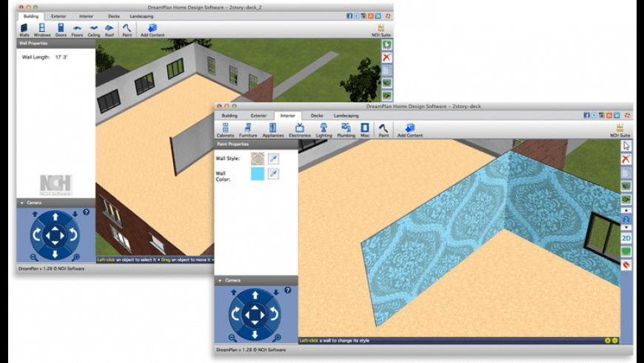Click the red X delete tool in back window
The image size is (644, 363).
386,58
